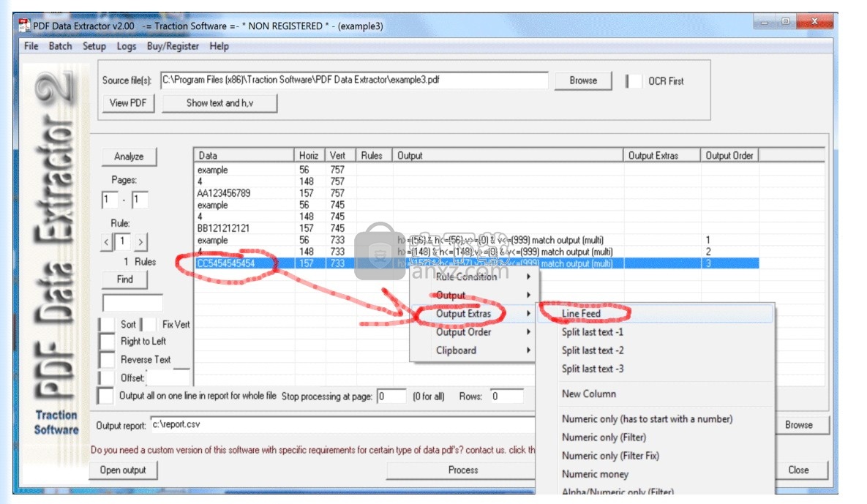Click the Pages start field
The image size is (867, 504).
(x=110, y=200)
